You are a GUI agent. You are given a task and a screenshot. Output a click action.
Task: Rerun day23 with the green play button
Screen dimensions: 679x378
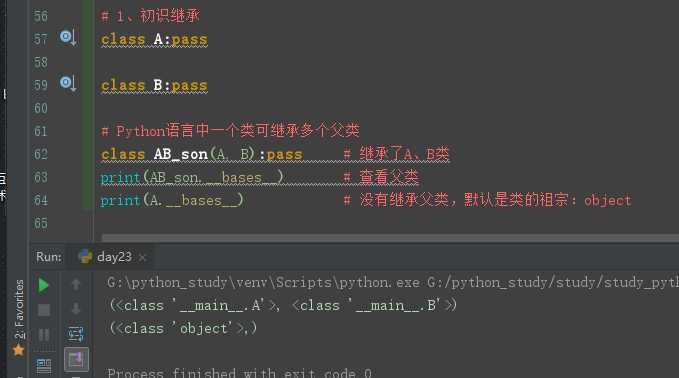(43, 285)
